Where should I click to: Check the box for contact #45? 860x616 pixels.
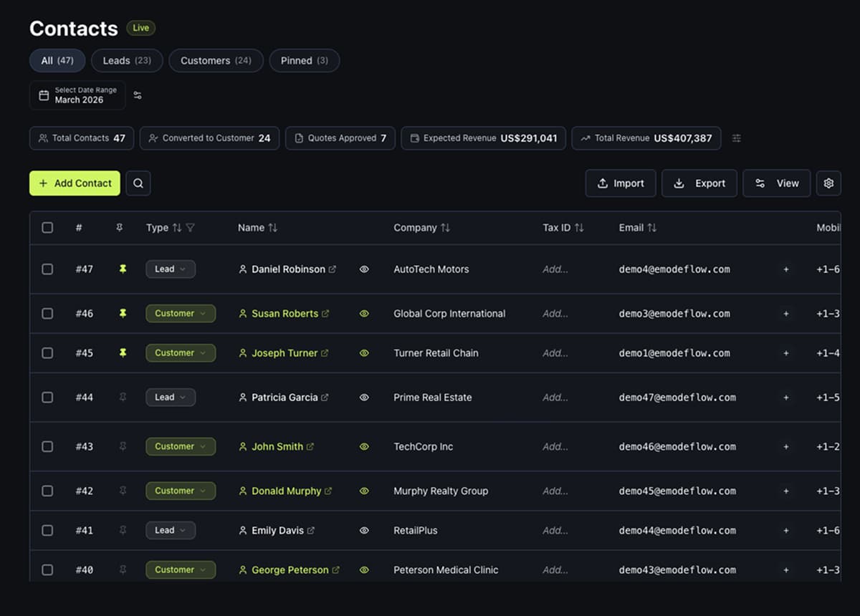point(47,353)
